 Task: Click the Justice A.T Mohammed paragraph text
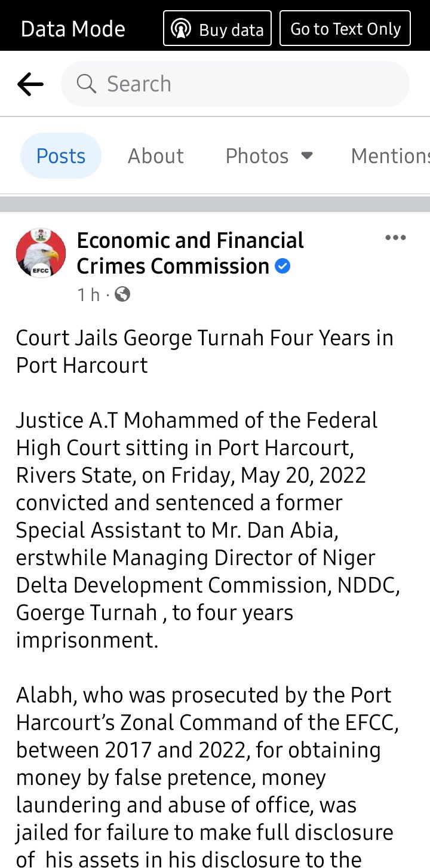tap(208, 530)
